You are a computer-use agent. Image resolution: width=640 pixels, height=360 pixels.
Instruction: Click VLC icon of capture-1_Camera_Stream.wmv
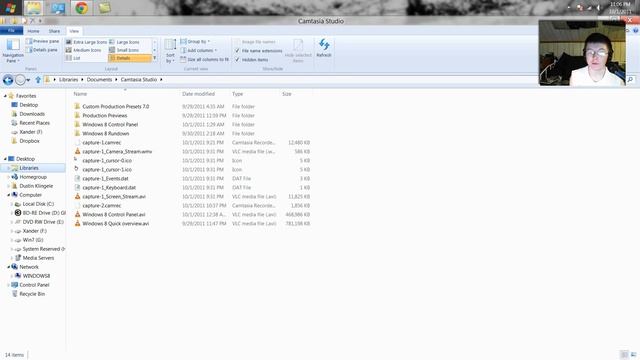point(77,151)
